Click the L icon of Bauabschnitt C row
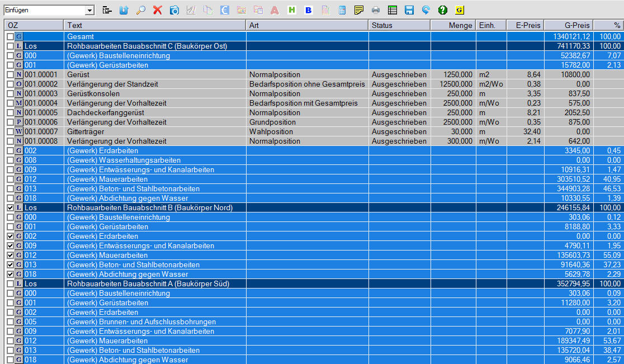The height and width of the screenshot is (364, 624). pos(18,46)
